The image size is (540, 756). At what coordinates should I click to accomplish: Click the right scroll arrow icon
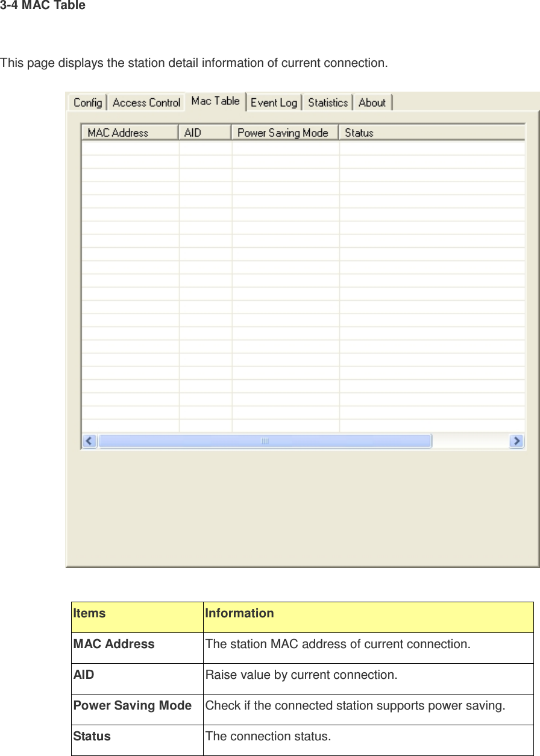pyautogui.click(x=516, y=441)
